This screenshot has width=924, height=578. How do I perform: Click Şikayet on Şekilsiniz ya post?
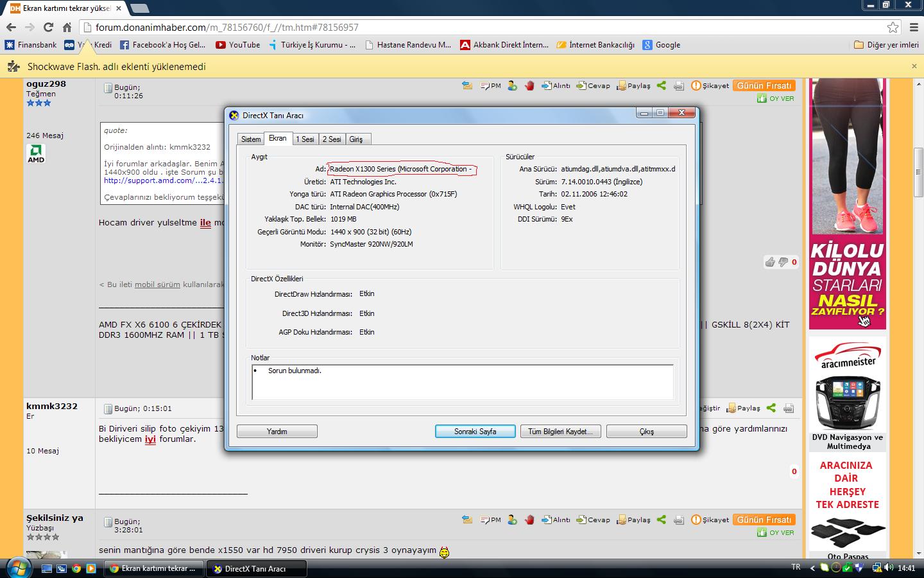[710, 520]
